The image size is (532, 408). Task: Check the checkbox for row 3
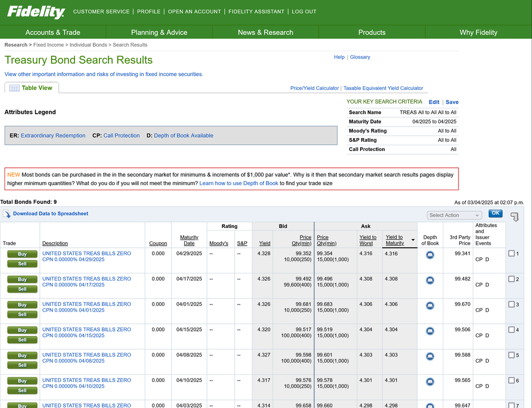point(511,304)
